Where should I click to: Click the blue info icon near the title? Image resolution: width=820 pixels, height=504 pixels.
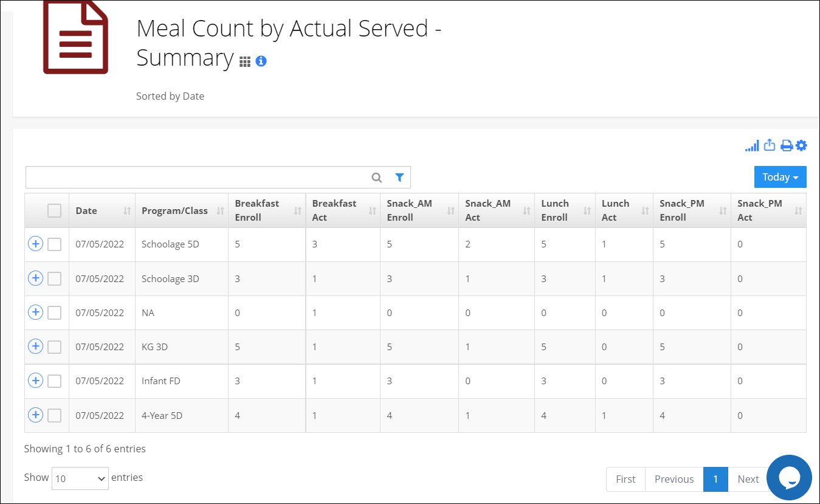point(261,61)
